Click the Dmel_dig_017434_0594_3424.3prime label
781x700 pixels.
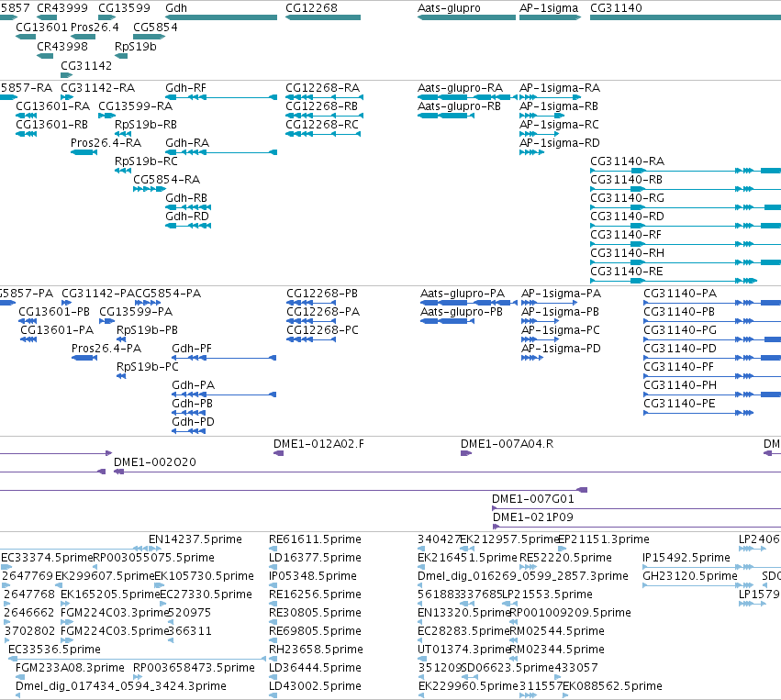click(121, 686)
